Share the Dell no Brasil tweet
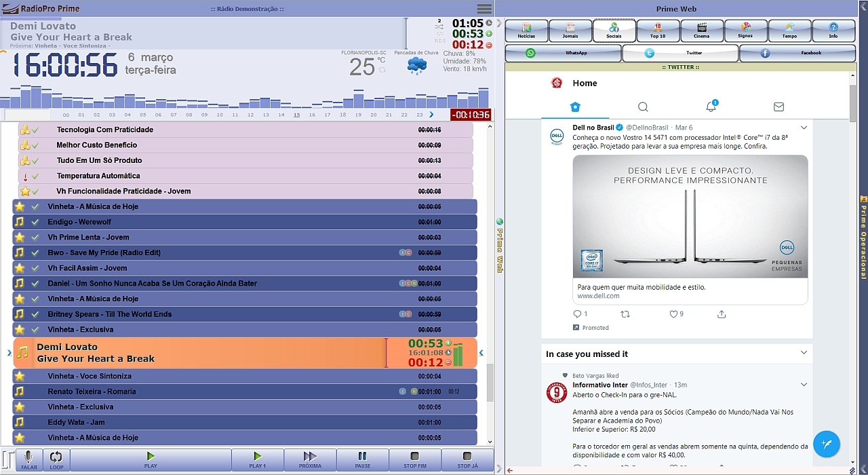868x475 pixels. point(722,314)
